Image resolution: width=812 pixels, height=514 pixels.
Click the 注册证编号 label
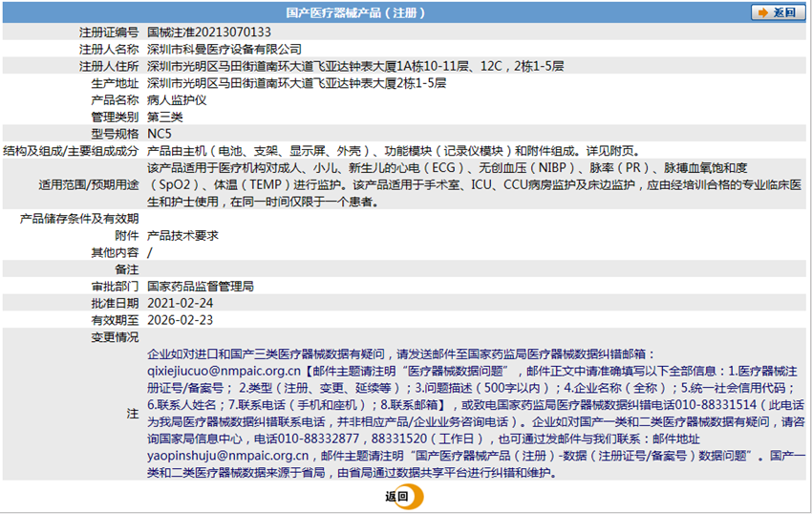tap(109, 32)
